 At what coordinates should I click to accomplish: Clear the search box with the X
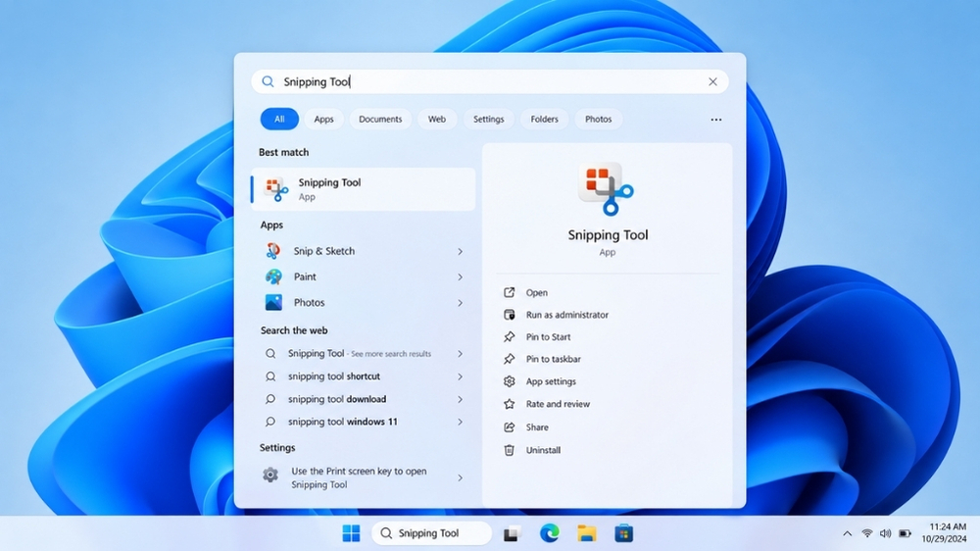[x=712, y=81]
